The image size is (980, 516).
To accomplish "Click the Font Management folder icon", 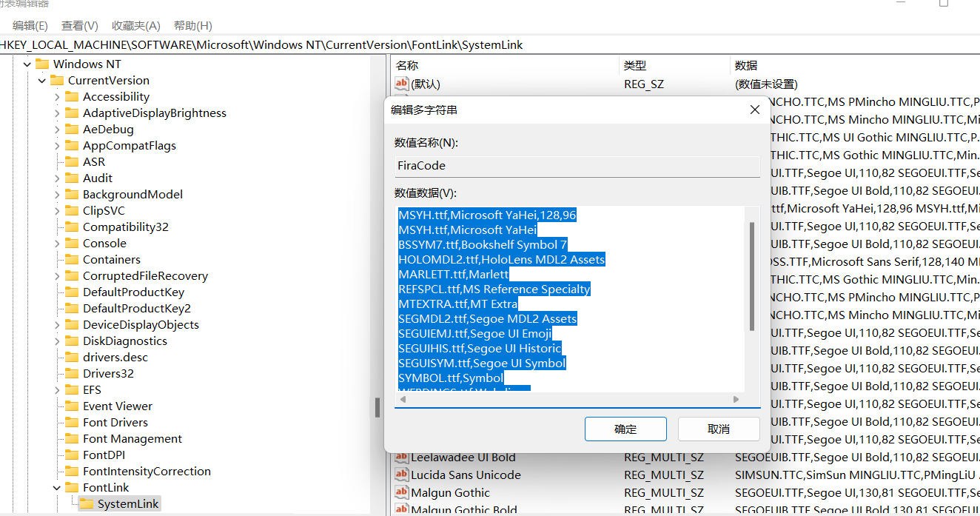I will pos(71,439).
